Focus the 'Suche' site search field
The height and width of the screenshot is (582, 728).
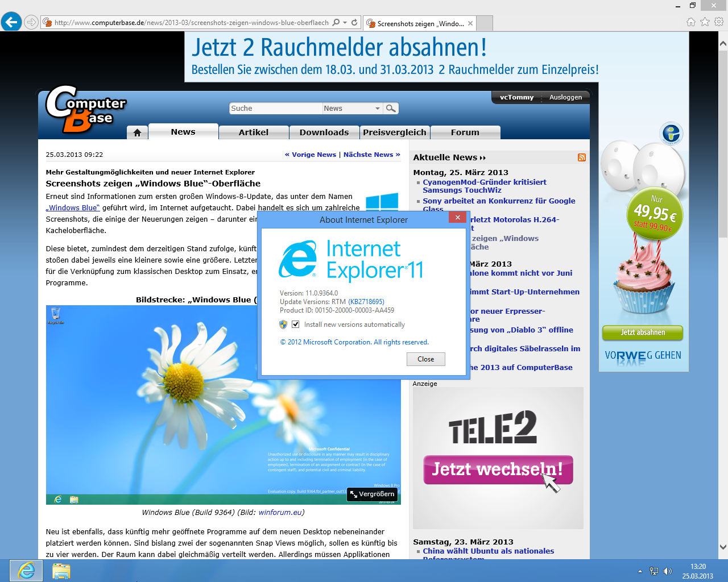tap(276, 108)
